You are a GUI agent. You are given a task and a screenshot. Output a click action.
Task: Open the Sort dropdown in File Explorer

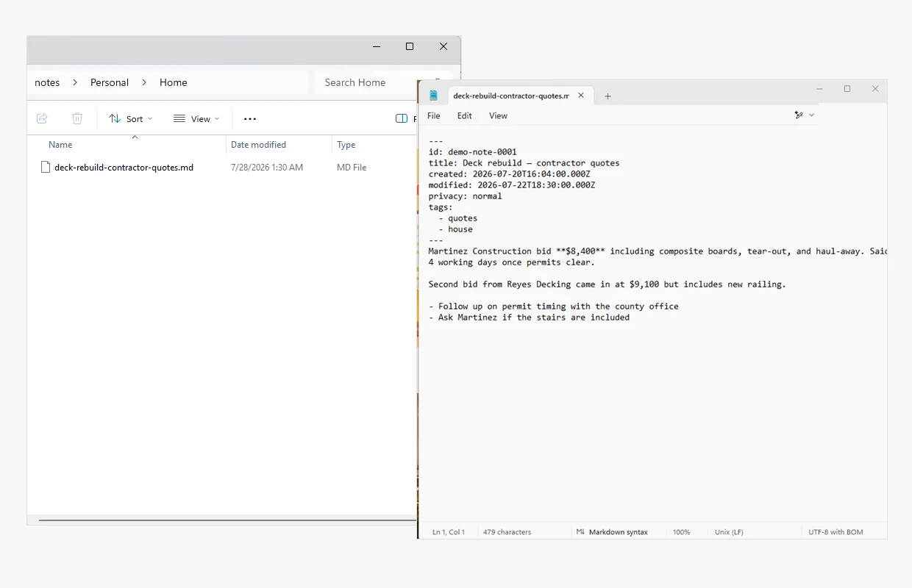(x=131, y=118)
